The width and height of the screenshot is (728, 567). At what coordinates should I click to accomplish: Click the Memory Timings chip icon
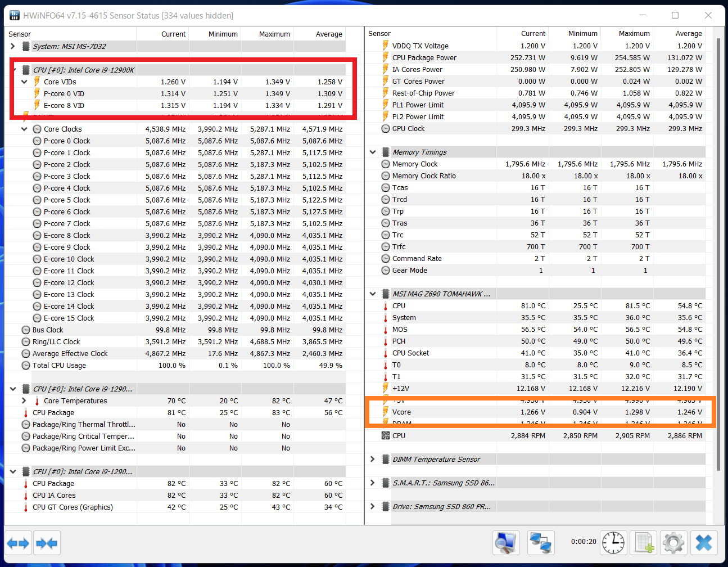tap(386, 152)
